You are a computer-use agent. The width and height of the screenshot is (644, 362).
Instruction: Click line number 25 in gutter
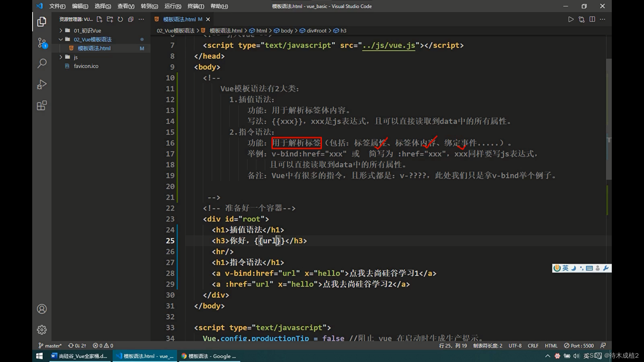point(170,241)
